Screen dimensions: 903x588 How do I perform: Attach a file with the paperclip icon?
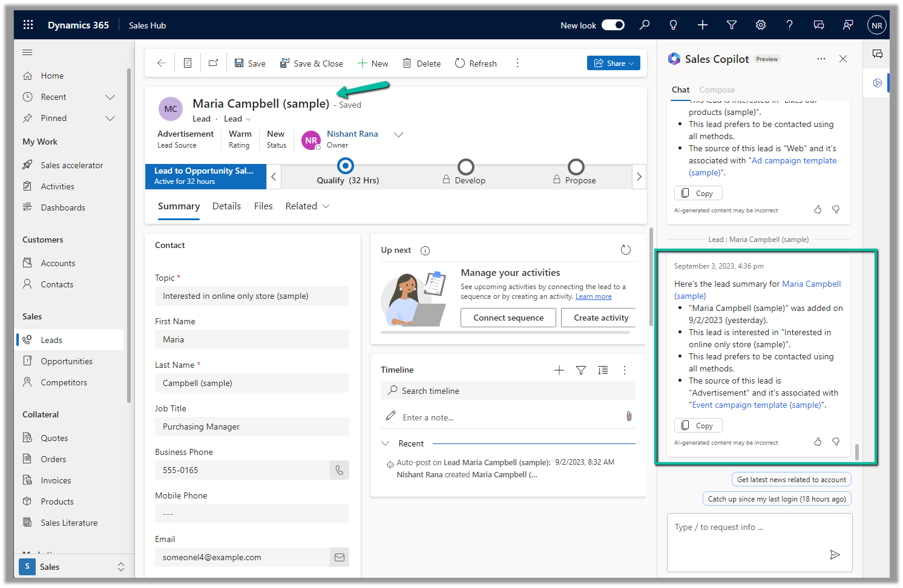point(628,416)
